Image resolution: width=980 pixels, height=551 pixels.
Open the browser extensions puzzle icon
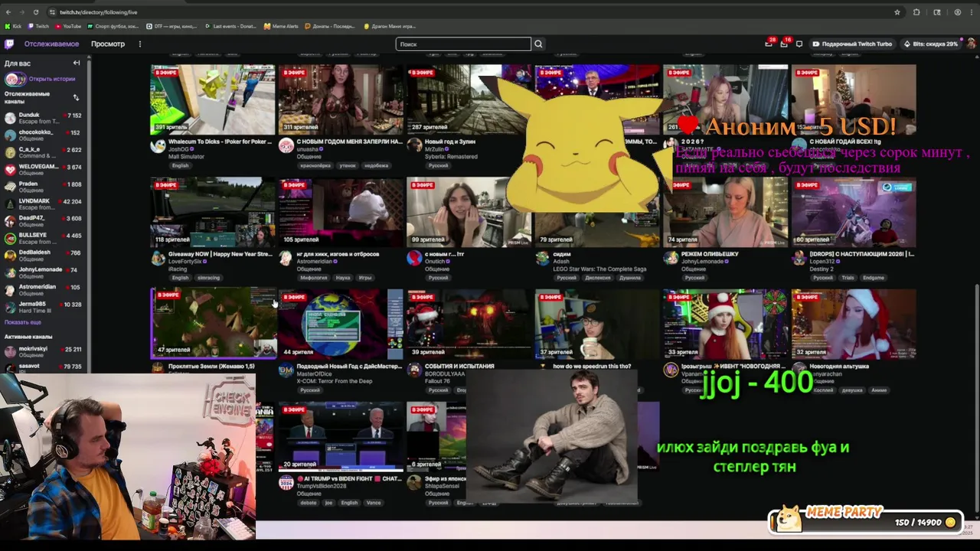coord(916,12)
